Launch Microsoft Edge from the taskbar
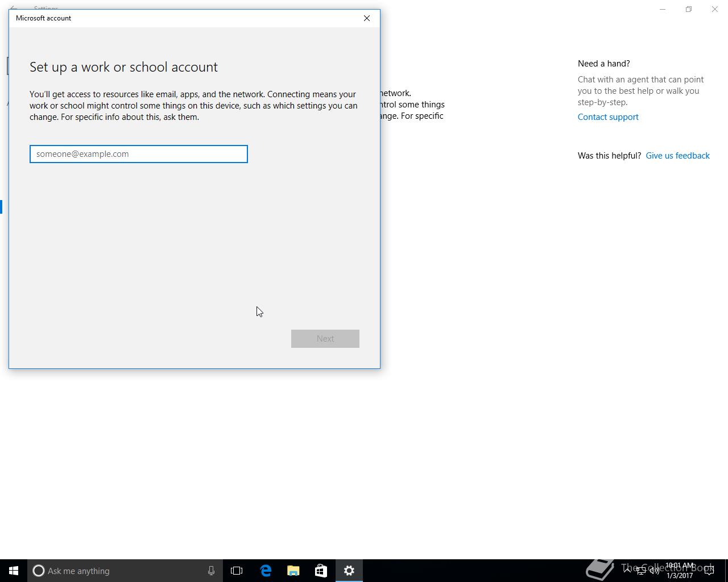 (265, 571)
